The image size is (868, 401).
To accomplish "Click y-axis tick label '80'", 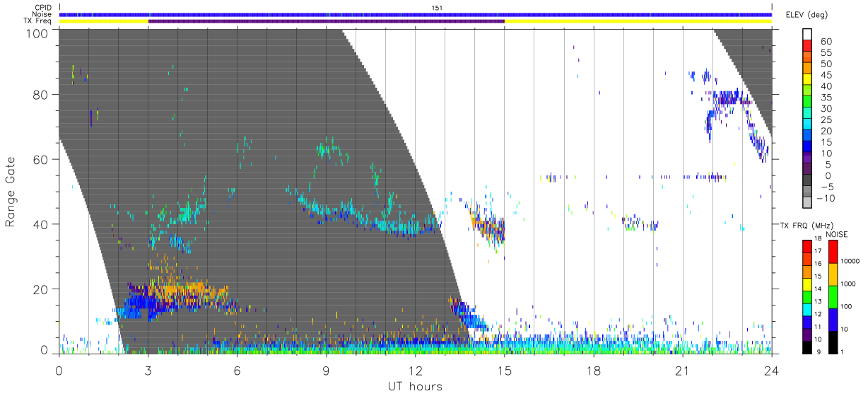I will click(41, 94).
